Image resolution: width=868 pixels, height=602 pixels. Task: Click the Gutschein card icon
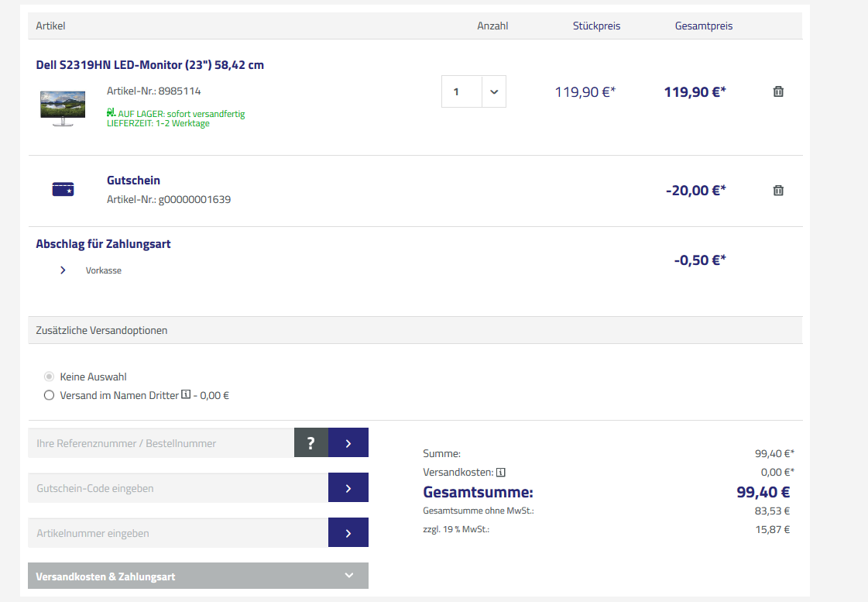63,189
